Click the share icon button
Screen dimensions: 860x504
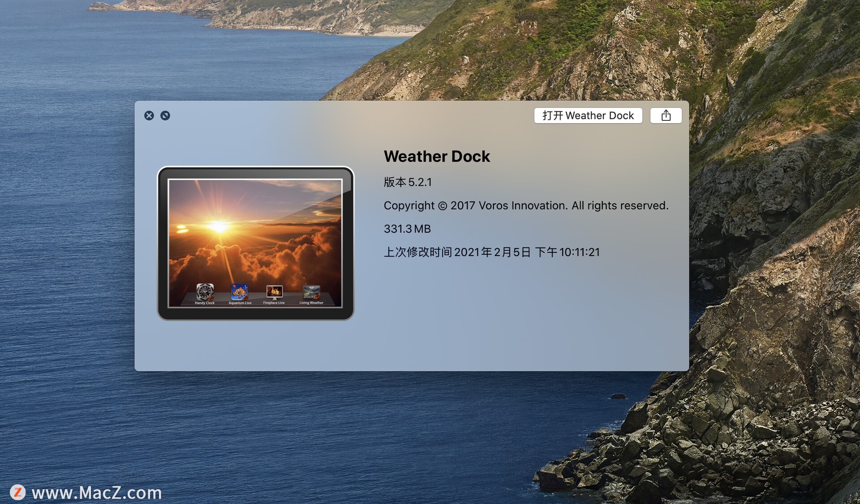pos(666,115)
